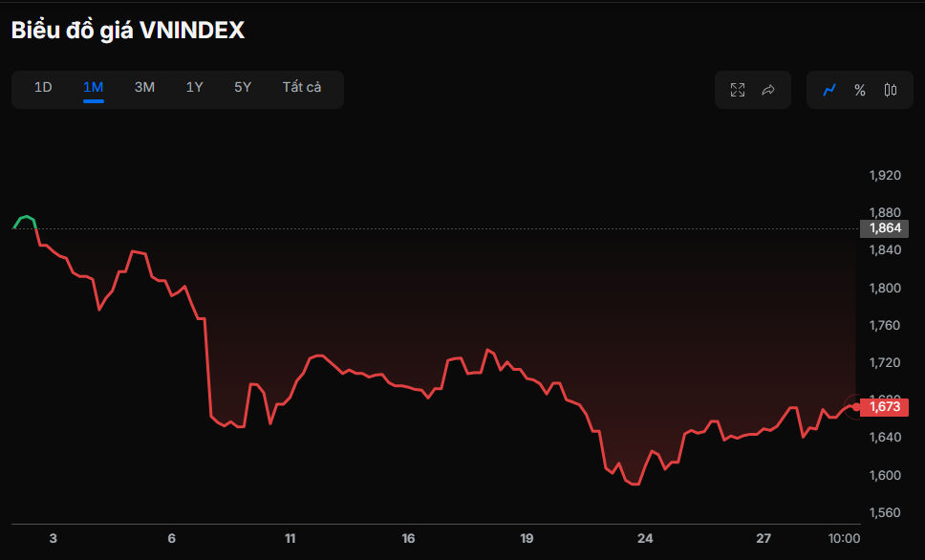Open the "Tất cả" full history view
Viewport: 925px width, 560px height.
303,87
